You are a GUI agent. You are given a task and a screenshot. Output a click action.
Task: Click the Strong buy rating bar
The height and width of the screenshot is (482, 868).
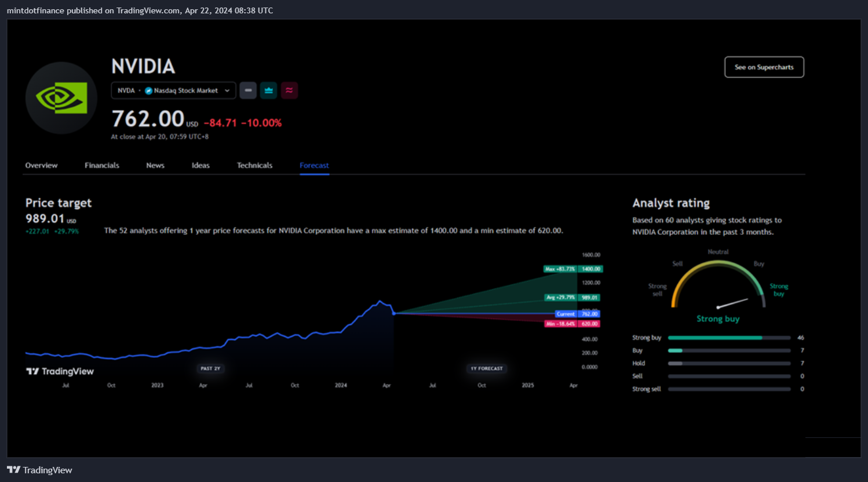[x=729, y=338]
